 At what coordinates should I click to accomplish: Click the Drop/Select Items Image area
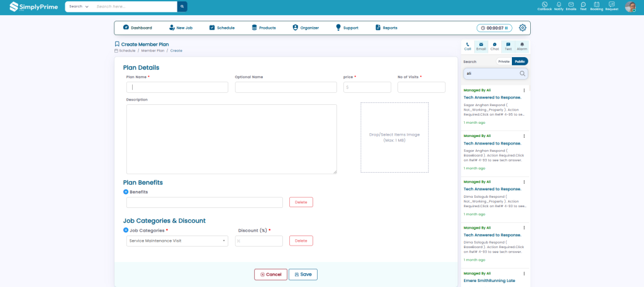pyautogui.click(x=395, y=138)
